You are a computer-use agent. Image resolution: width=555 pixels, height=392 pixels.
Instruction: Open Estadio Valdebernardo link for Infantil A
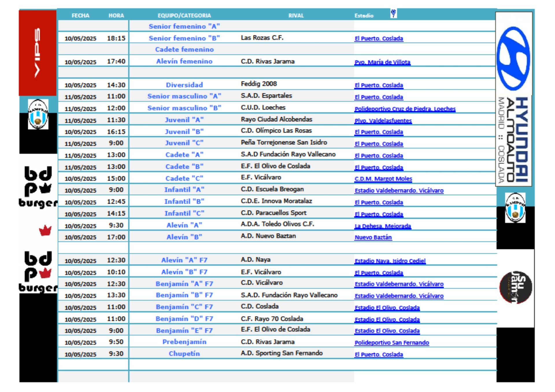399,191
